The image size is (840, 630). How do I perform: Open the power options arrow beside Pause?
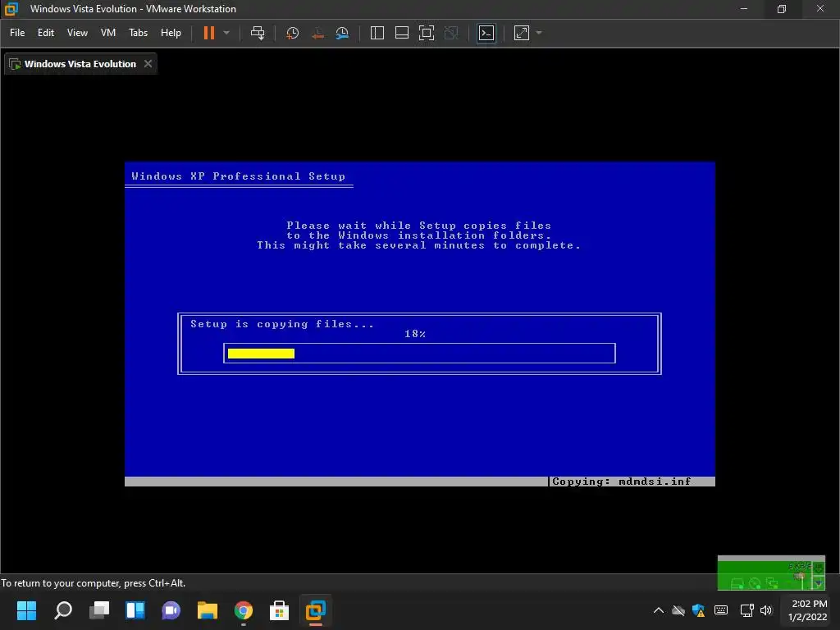pos(226,33)
